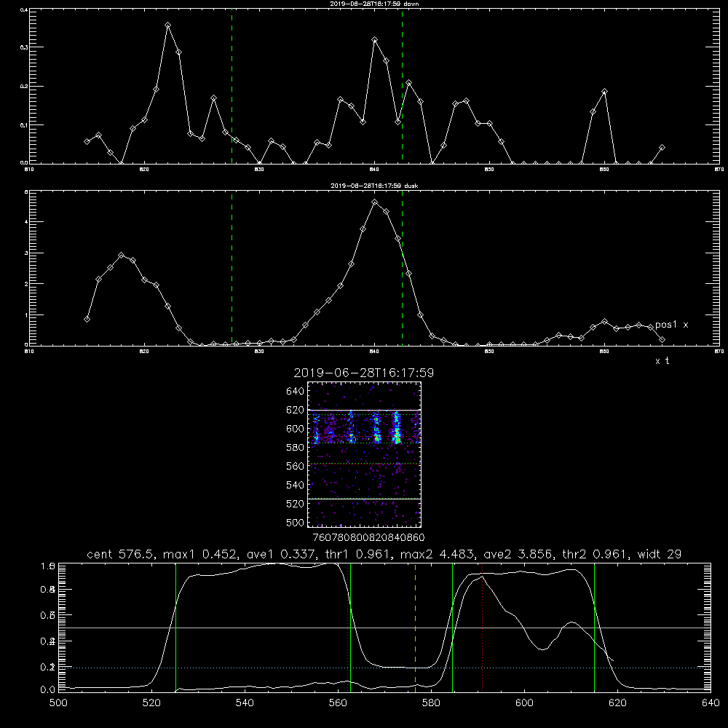Screen dimensions: 728x728
Task: Click the 'x t' label below the dusk plot
Action: [x=662, y=361]
